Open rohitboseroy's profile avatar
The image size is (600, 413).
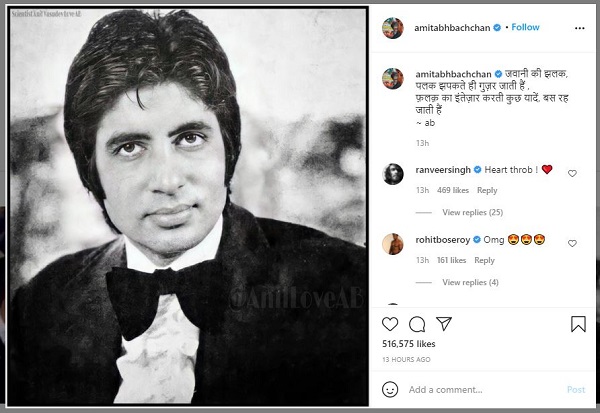point(393,244)
